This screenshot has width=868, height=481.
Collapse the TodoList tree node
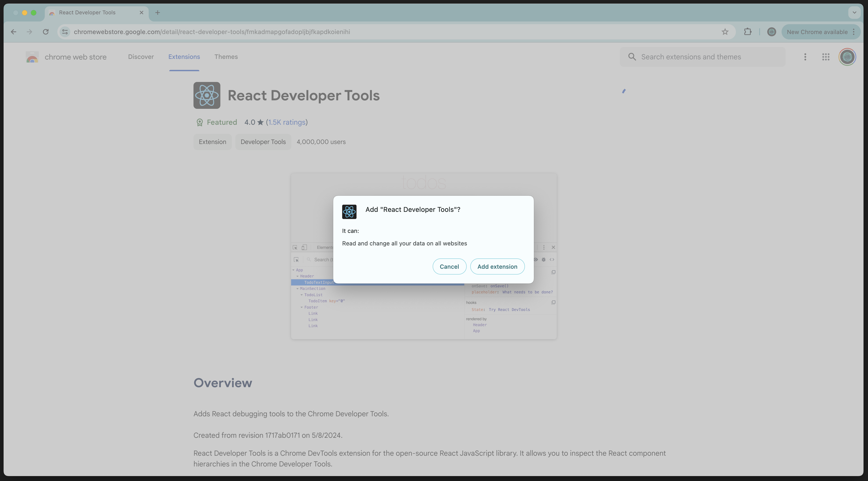302,295
